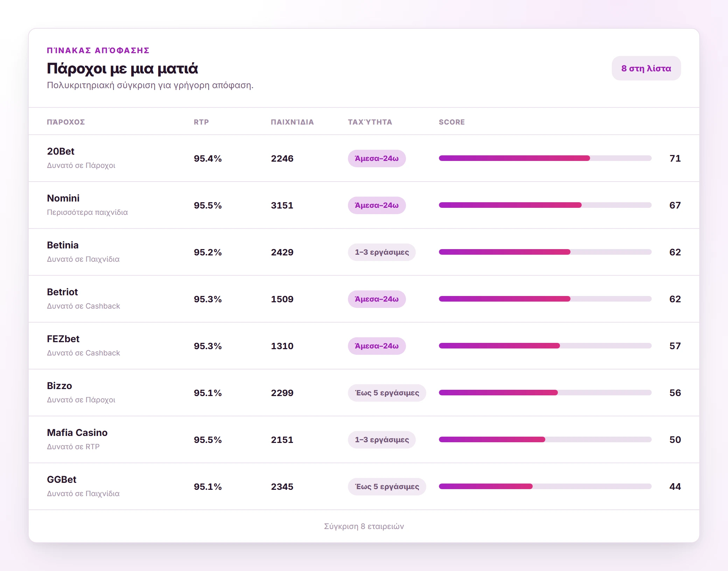Select the 95.4% RTP value for 20Bet

point(208,158)
